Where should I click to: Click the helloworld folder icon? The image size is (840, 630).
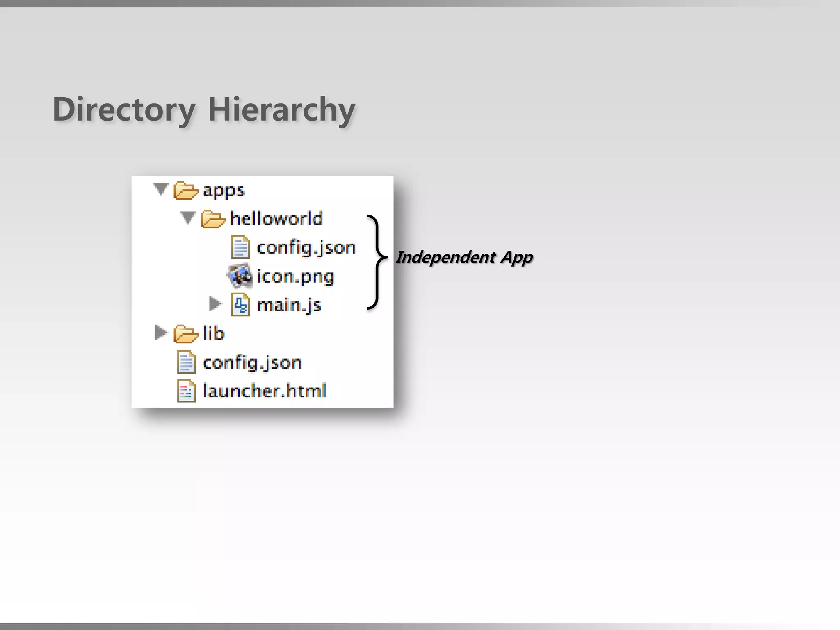pos(212,219)
